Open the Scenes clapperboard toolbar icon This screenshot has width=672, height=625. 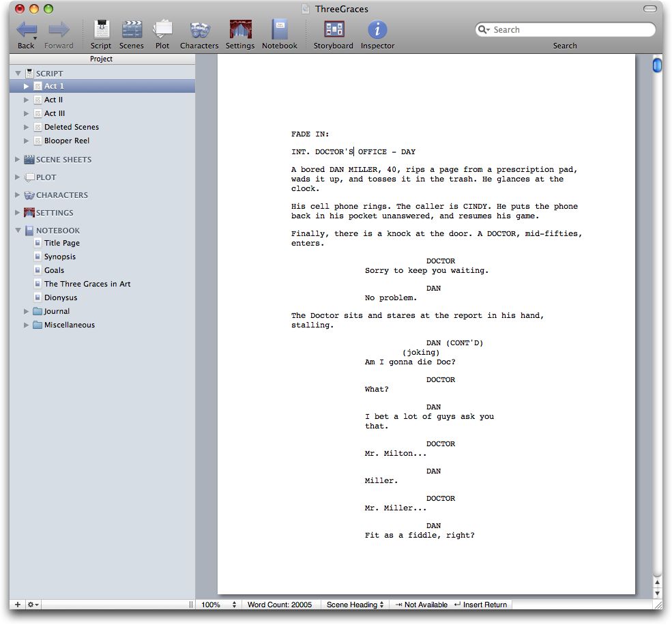[132, 30]
